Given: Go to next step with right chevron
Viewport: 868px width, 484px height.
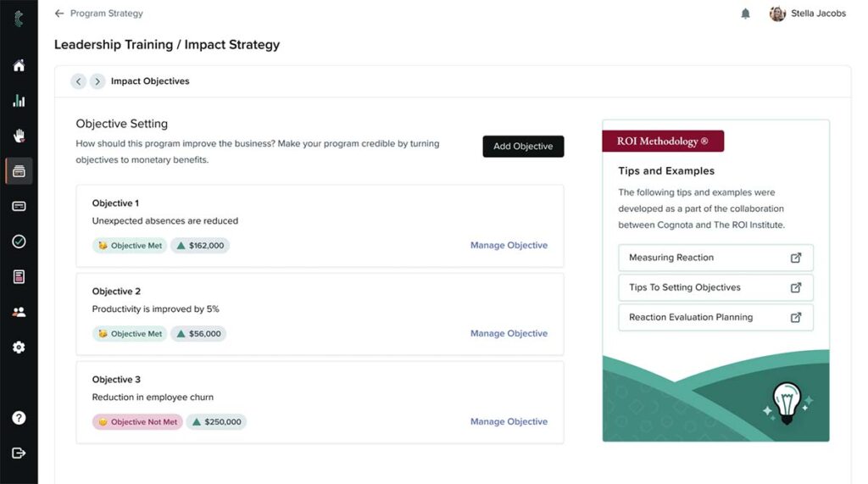Looking at the screenshot, I should [x=97, y=81].
